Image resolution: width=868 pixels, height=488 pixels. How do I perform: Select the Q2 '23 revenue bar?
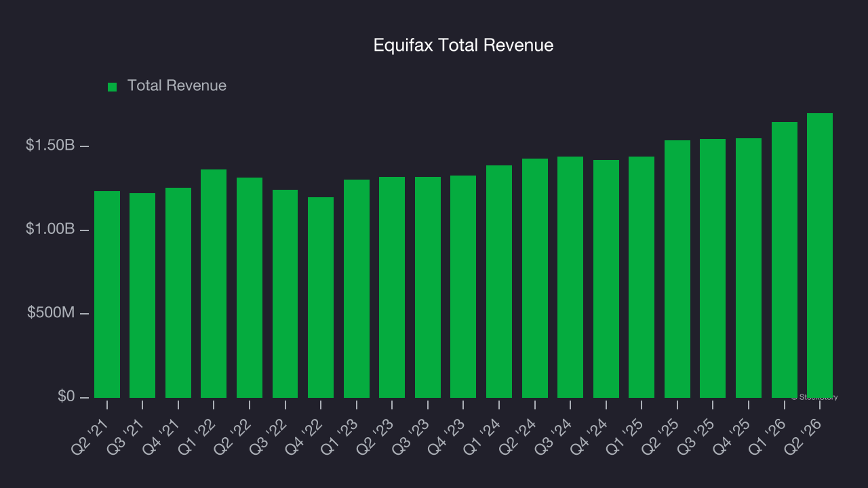392,287
